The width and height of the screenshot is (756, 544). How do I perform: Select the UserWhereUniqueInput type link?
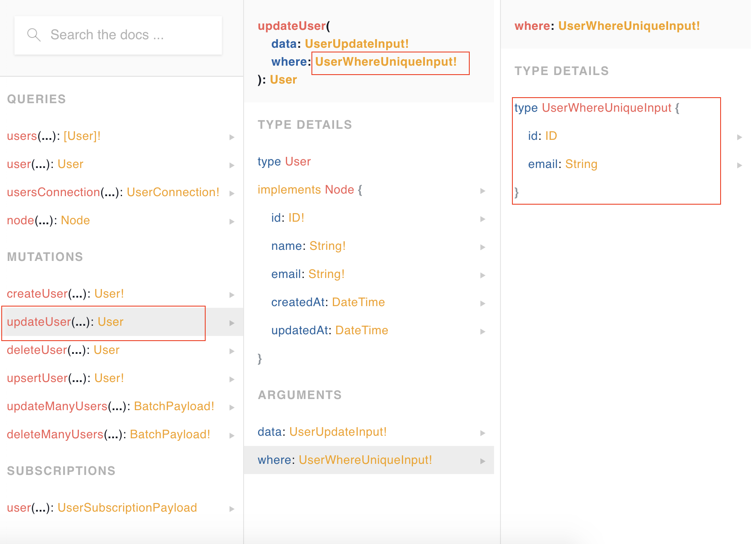click(386, 62)
